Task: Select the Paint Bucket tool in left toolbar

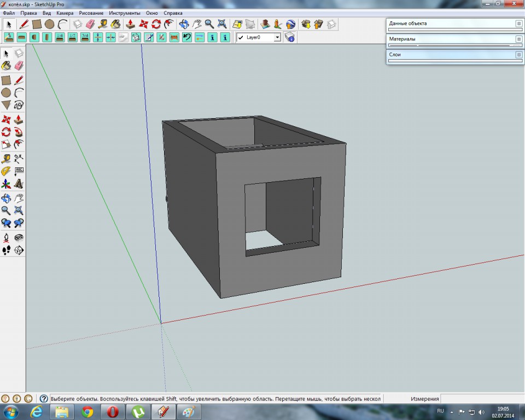Action: coord(6,66)
